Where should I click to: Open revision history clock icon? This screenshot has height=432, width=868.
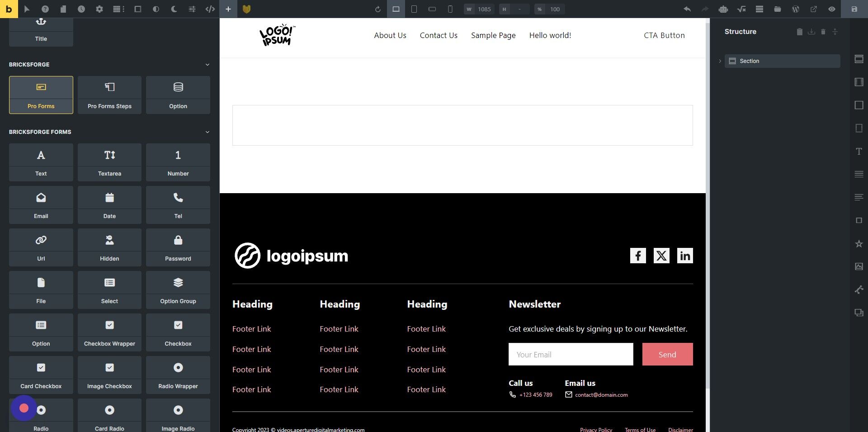click(81, 9)
